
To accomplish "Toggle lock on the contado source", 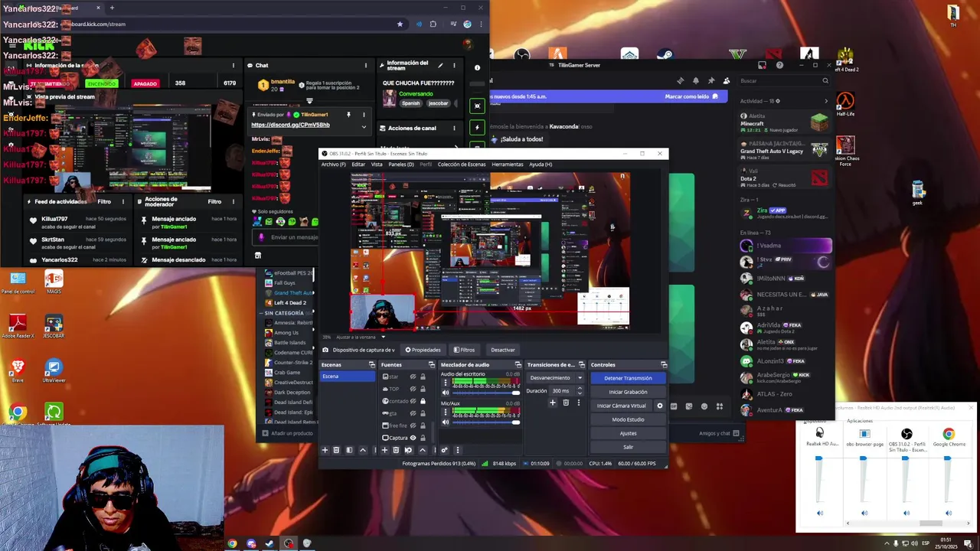I will click(423, 401).
